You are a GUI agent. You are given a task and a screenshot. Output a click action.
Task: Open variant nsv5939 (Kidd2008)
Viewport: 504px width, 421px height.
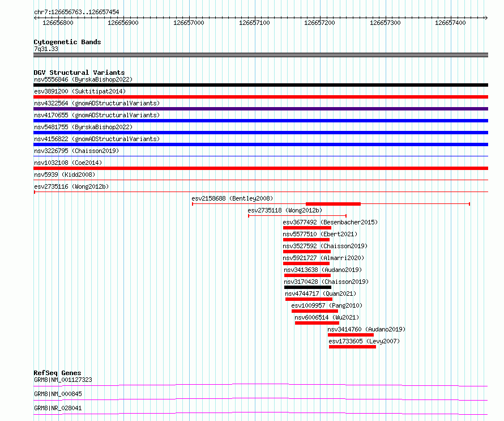pyautogui.click(x=65, y=175)
